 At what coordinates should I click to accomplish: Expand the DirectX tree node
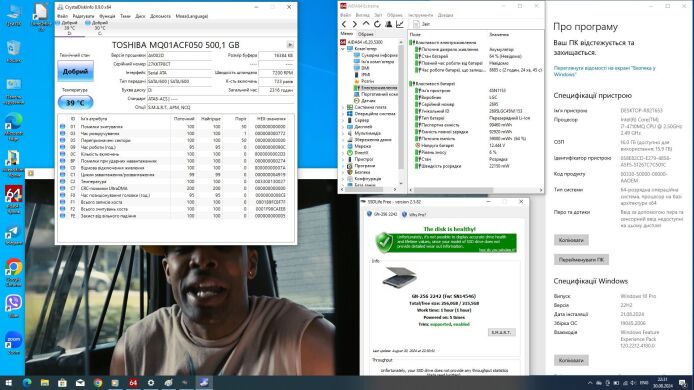click(343, 152)
